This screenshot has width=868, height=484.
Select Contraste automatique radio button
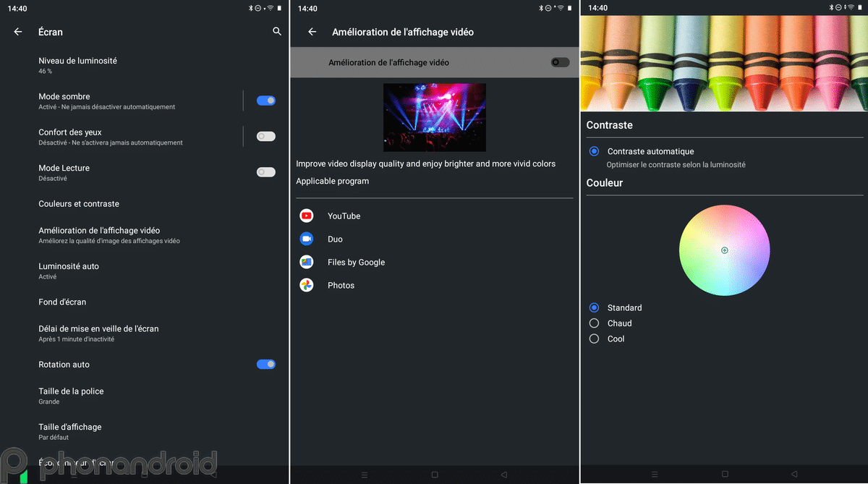(594, 151)
